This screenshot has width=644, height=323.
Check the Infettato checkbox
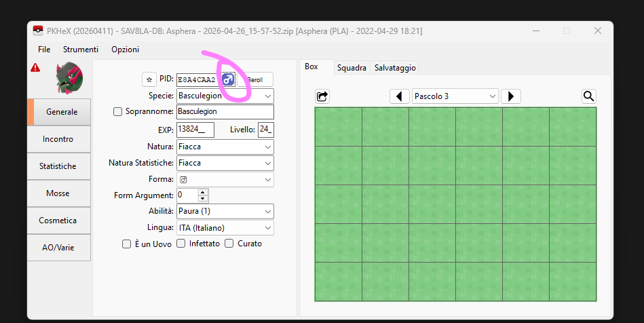[x=181, y=244]
